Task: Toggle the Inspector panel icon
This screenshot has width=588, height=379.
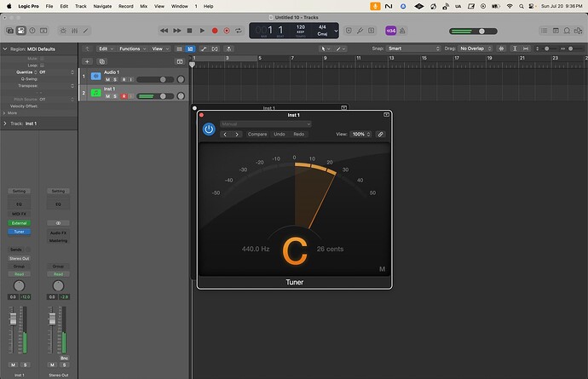Action: point(21,31)
